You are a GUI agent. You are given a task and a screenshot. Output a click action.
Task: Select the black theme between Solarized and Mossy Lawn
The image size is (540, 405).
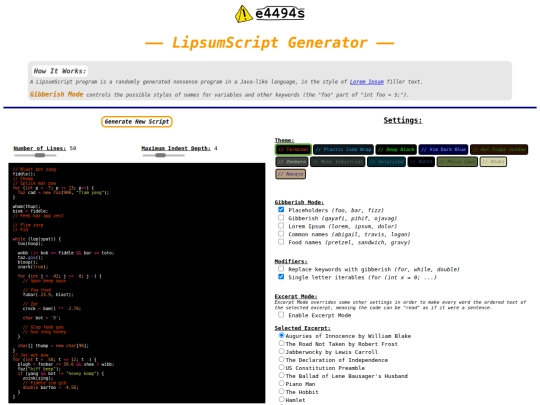click(421, 162)
